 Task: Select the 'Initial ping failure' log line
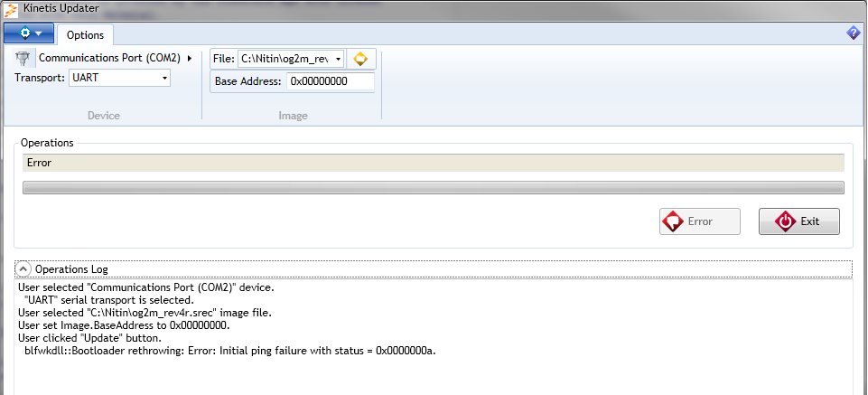click(230, 351)
